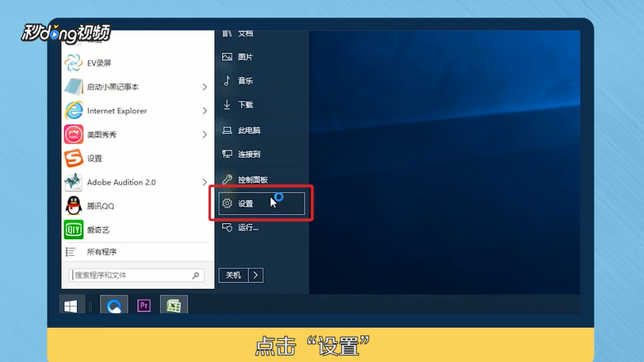Focus the 搜索程序和文件 search field
Viewport: 644px width, 362px height.
point(136,275)
